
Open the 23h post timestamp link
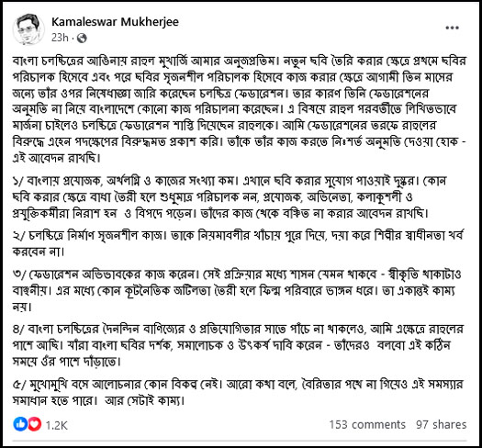pos(60,38)
